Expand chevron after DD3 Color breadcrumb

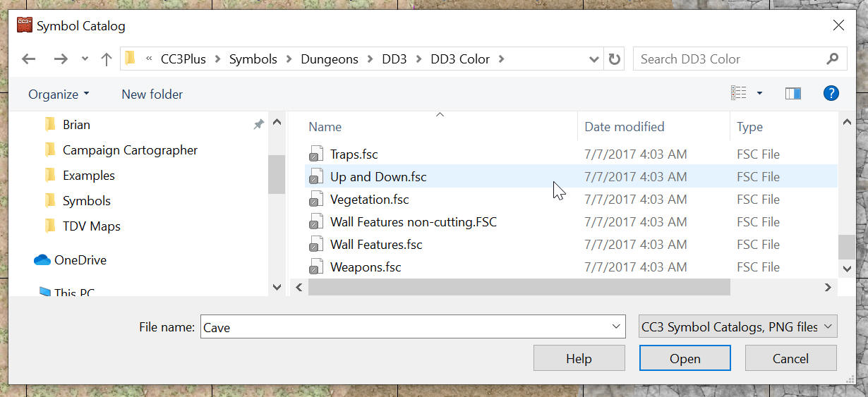coord(502,59)
